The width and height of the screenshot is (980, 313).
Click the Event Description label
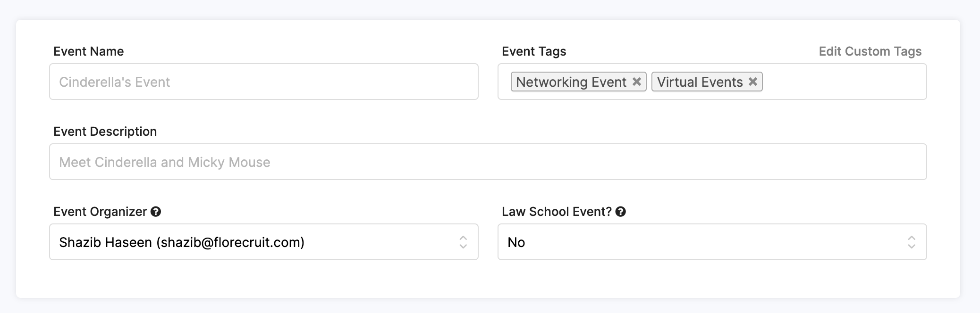tap(105, 132)
